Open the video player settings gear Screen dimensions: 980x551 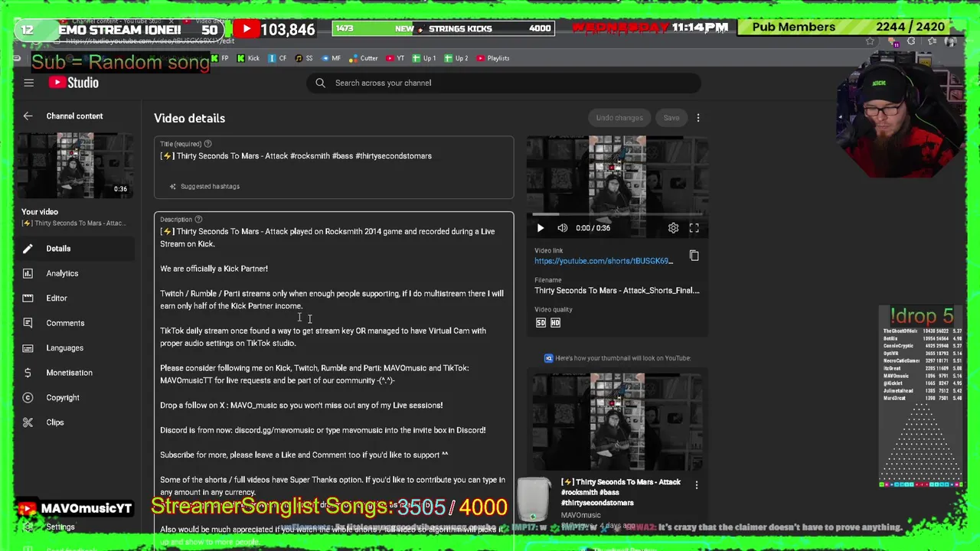(x=673, y=228)
